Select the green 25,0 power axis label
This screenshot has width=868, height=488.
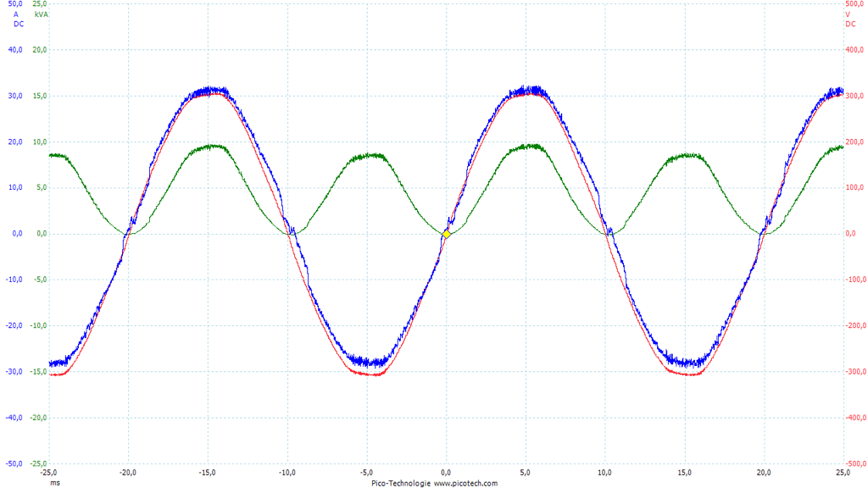(40, 4)
